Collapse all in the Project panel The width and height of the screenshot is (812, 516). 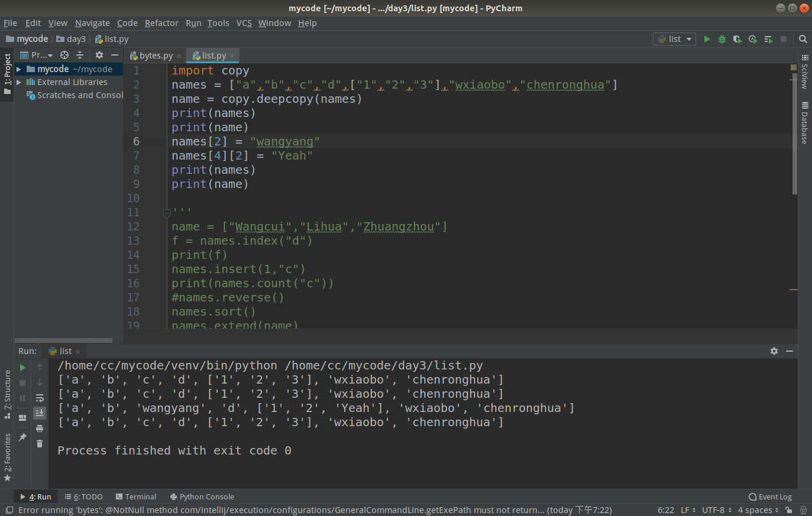80,55
